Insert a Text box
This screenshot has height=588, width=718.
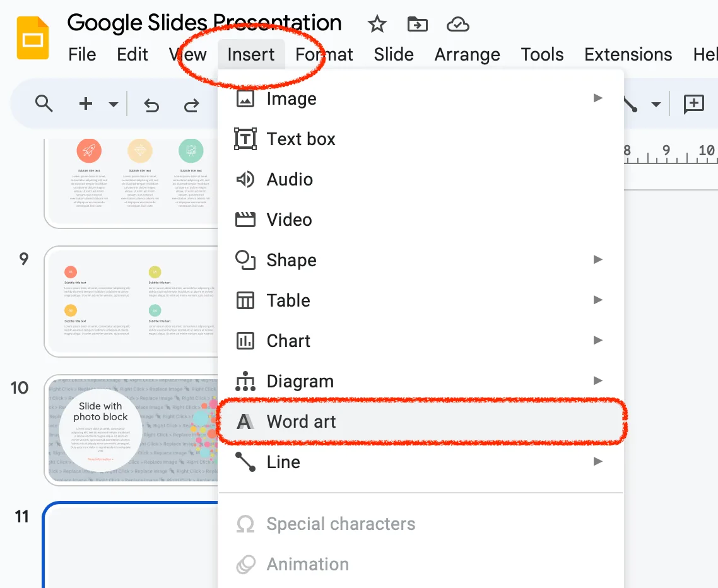pos(420,139)
